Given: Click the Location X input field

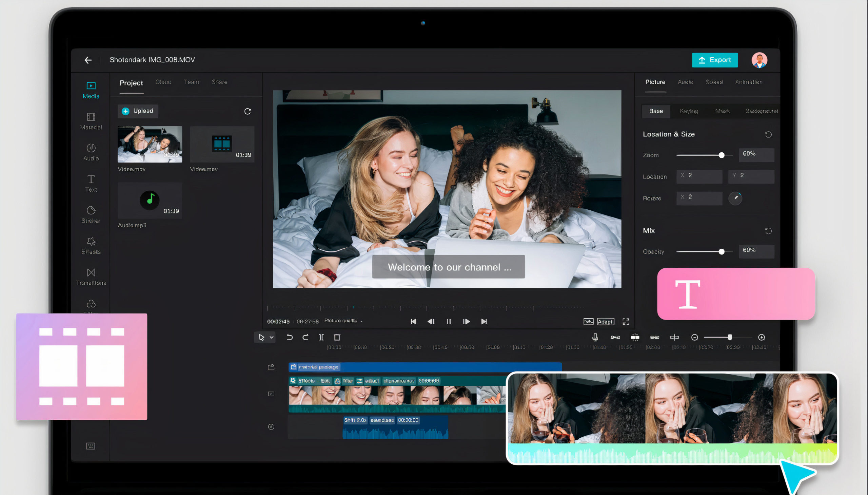Looking at the screenshot, I should point(699,176).
